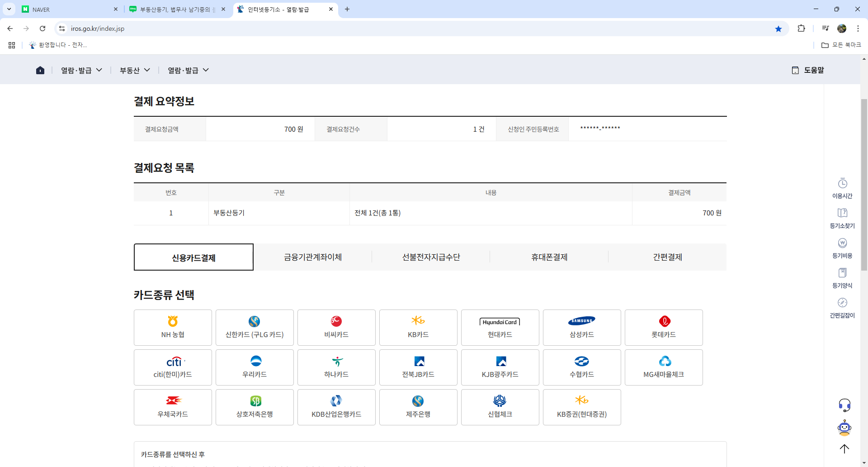Select the KB카드 option
The width and height of the screenshot is (868, 467).
418,328
